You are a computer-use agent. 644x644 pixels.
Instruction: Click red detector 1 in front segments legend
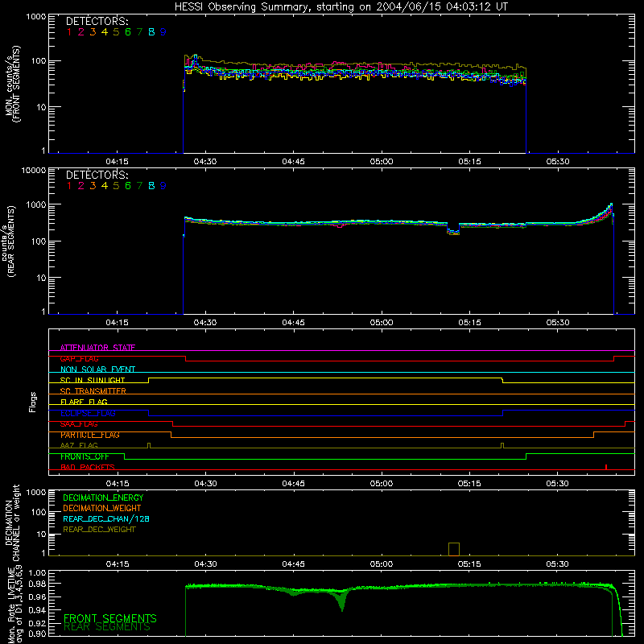pyautogui.click(x=69, y=32)
